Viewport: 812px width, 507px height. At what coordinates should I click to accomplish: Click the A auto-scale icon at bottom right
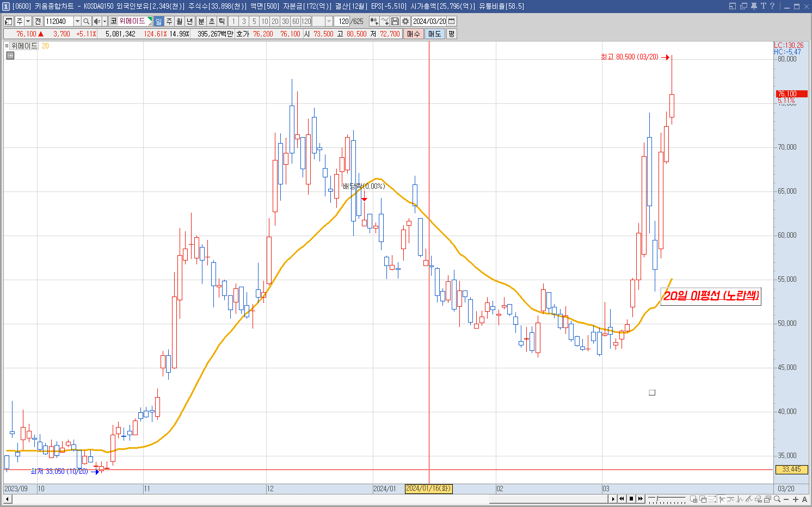point(804,499)
